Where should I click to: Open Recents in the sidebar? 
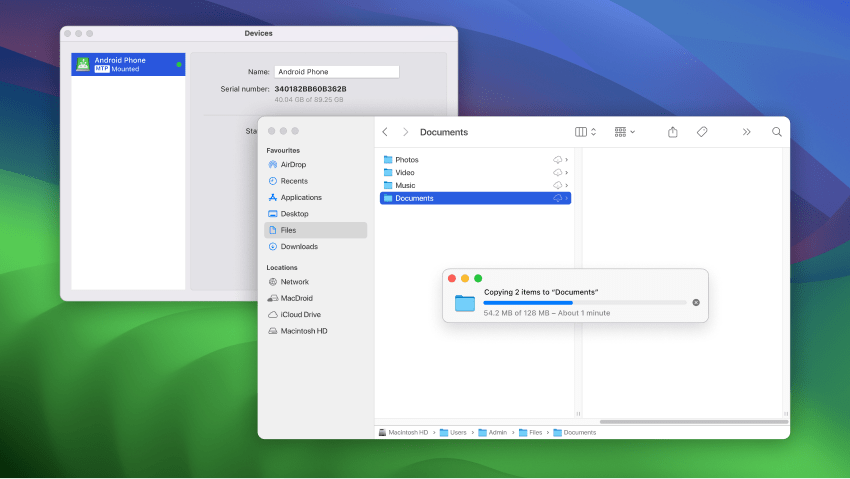click(x=315, y=181)
